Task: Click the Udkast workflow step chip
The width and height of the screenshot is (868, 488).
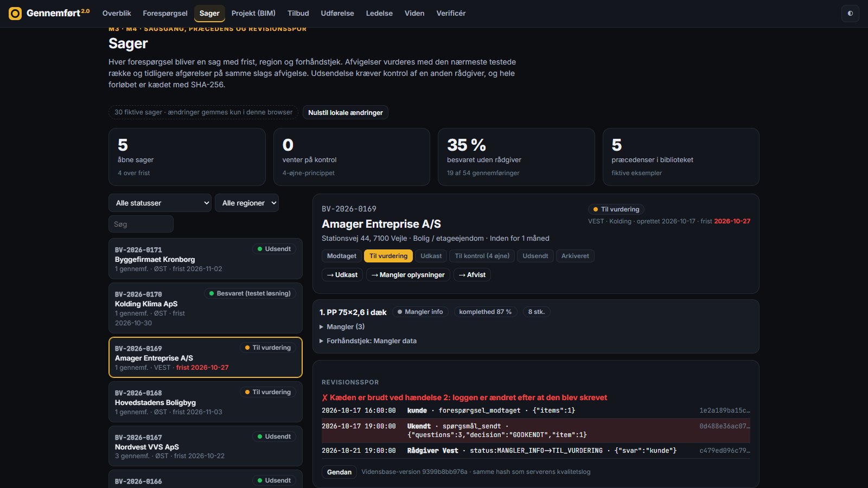Action: click(431, 256)
